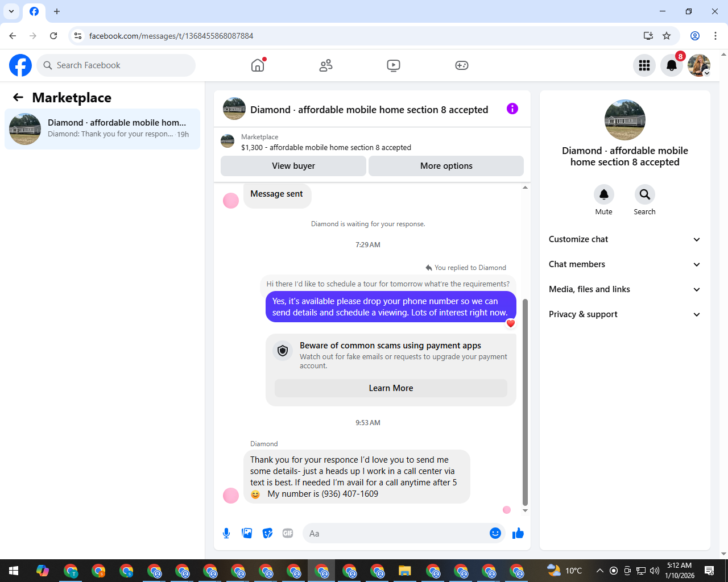Click the More options button
Screen dimensions: 728x582
(x=446, y=166)
